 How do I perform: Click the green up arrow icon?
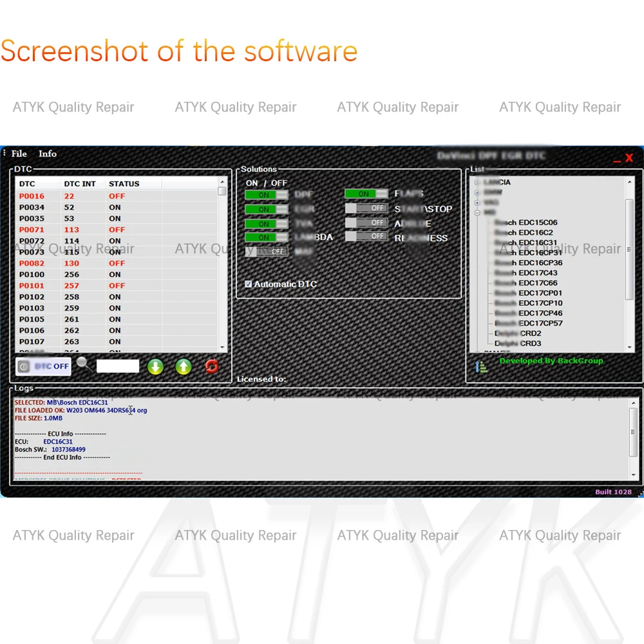click(184, 367)
